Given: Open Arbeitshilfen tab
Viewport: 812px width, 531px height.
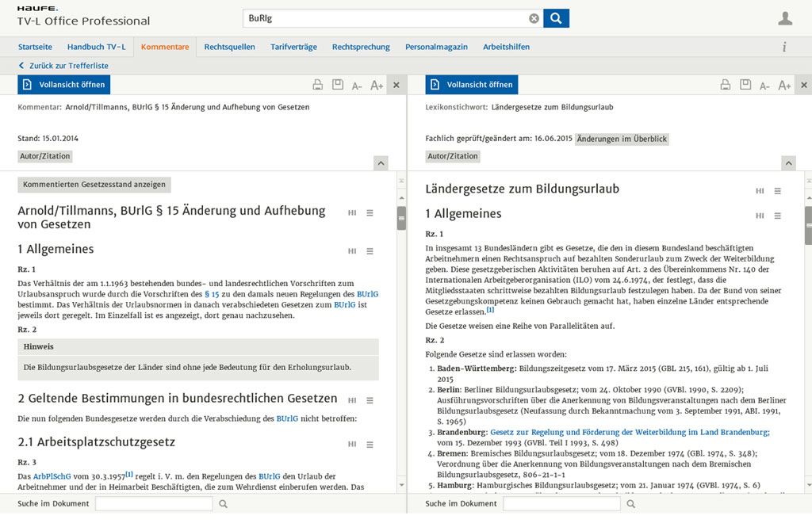Looking at the screenshot, I should (x=507, y=47).
